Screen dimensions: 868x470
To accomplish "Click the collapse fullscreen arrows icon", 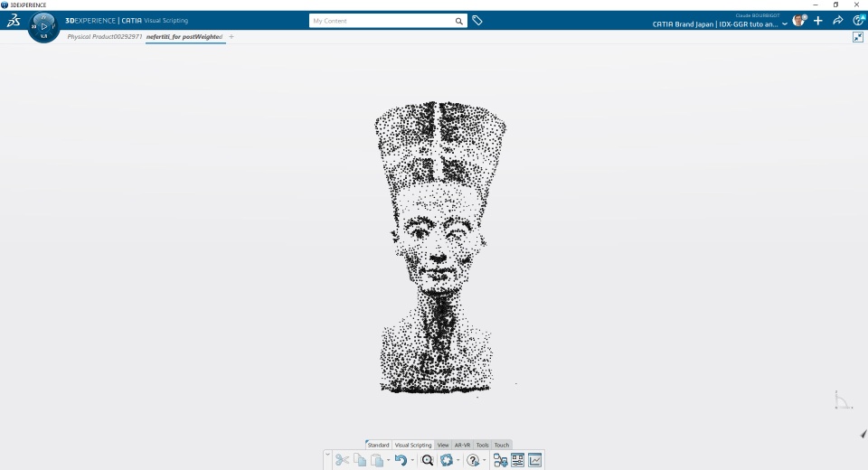I will click(858, 37).
